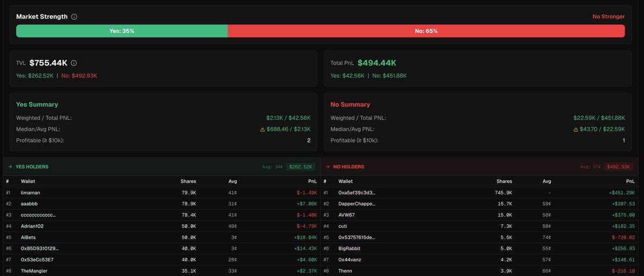Click the No Stronger label
This screenshot has height=276, width=644.
[x=609, y=17]
